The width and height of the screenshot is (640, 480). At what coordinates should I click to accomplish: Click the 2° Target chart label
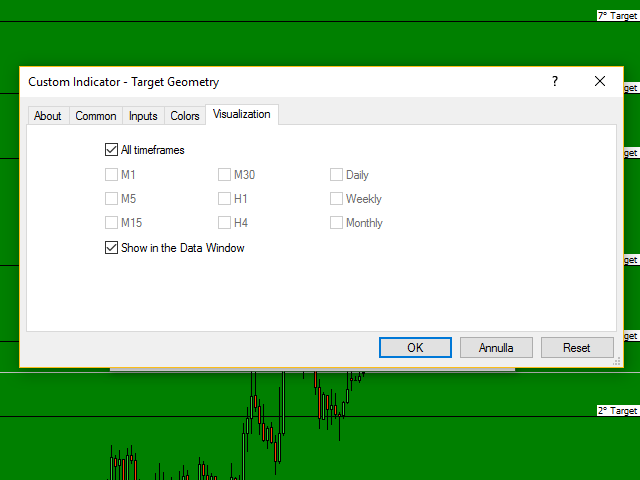618,411
